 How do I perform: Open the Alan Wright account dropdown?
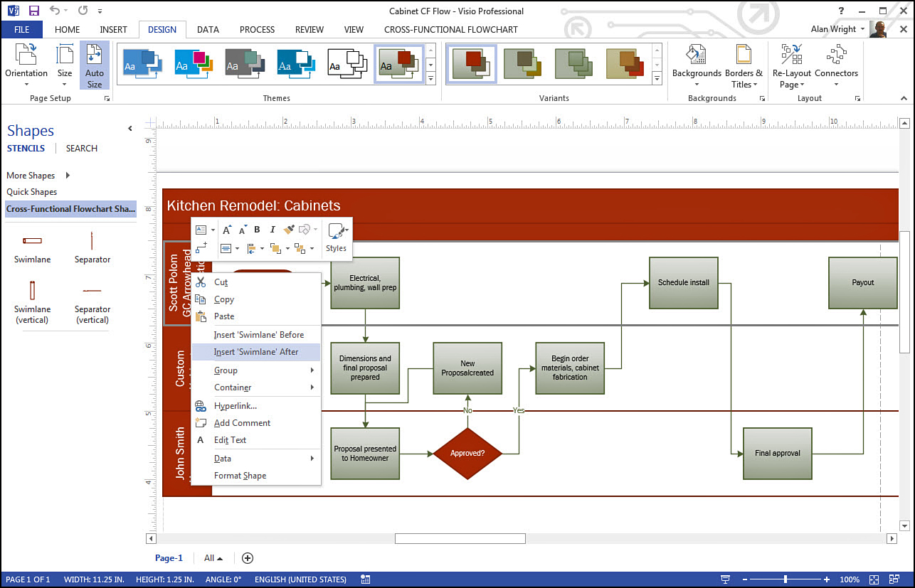(837, 29)
